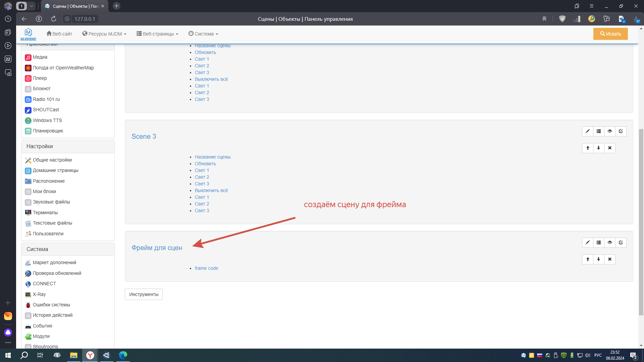Open 'Модули' in the sidebar
Viewport: 644px width, 362px height.
pos(41,336)
